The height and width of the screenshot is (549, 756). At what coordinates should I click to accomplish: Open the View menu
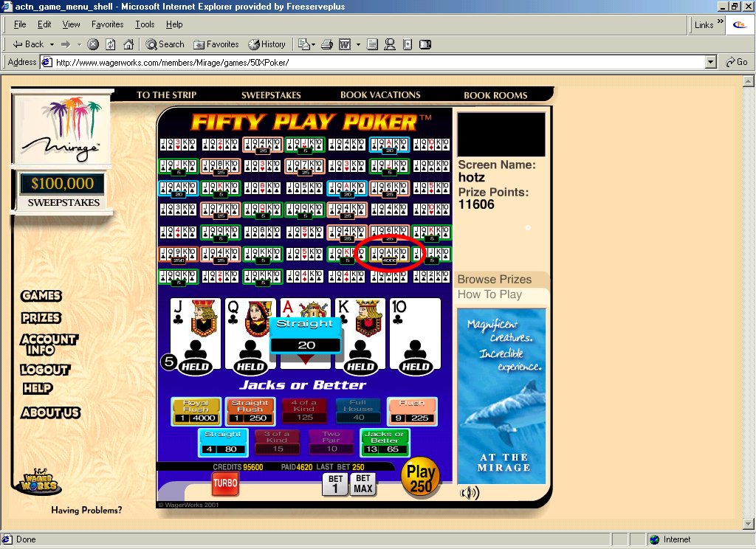(71, 24)
